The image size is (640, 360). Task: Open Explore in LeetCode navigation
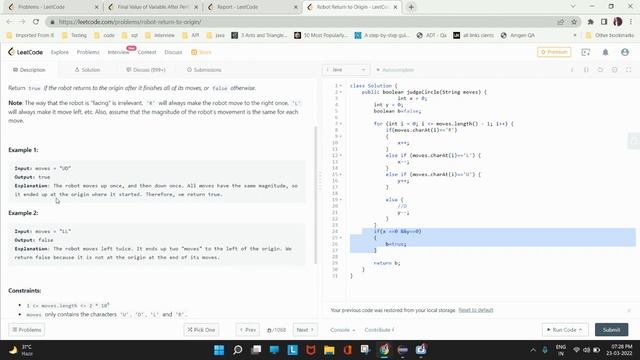click(60, 52)
